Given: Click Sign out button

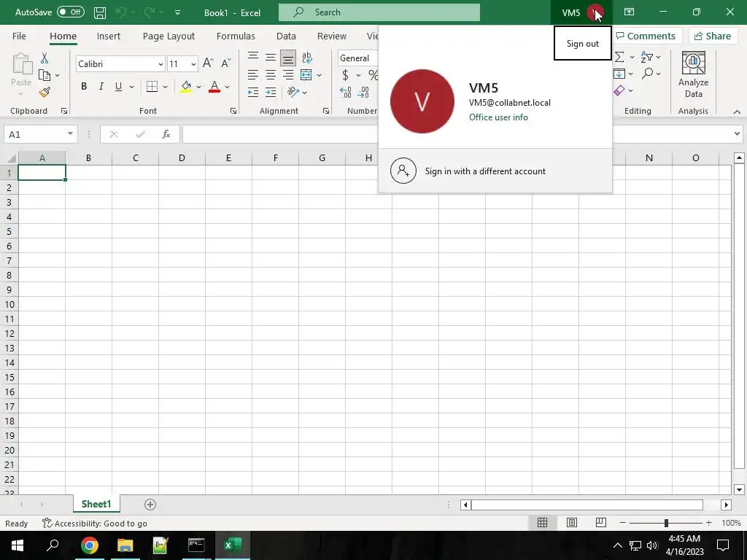Looking at the screenshot, I should click(x=583, y=43).
